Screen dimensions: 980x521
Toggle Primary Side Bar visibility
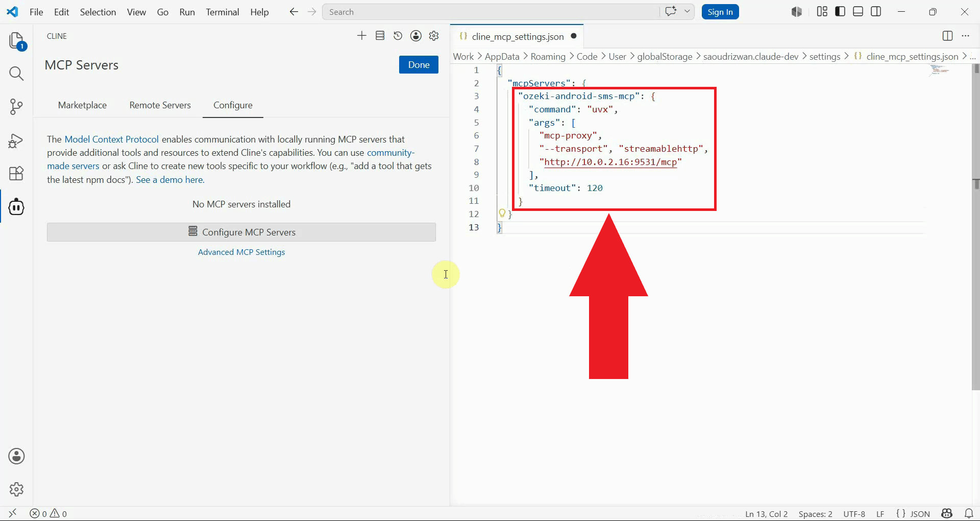tap(840, 12)
